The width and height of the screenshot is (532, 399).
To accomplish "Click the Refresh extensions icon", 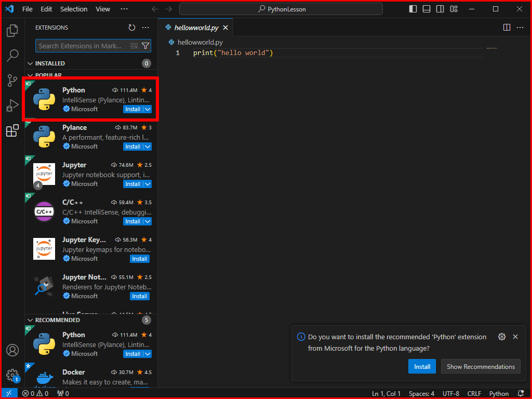I will click(132, 28).
